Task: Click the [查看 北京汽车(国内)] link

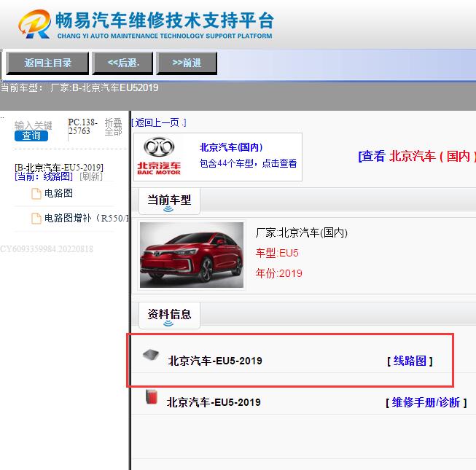Action: (x=417, y=156)
